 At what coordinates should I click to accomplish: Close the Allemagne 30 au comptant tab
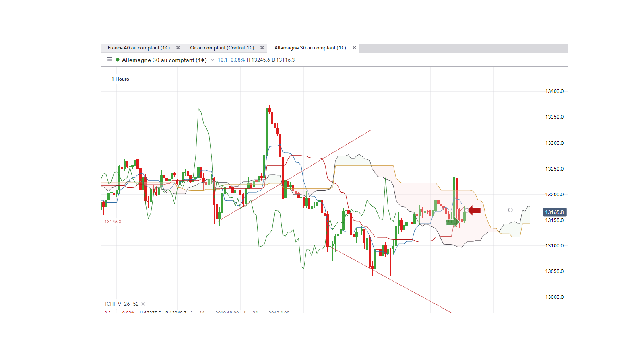tap(354, 47)
